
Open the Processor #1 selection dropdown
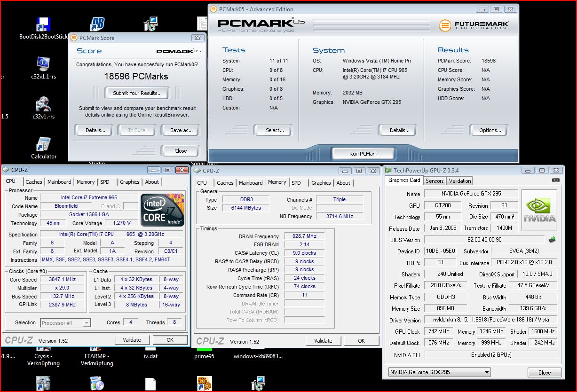click(x=66, y=322)
